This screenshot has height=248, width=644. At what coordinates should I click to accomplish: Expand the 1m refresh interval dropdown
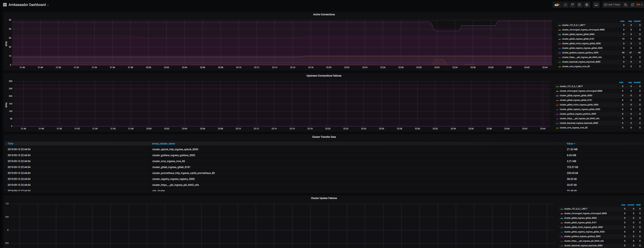coord(639,4)
